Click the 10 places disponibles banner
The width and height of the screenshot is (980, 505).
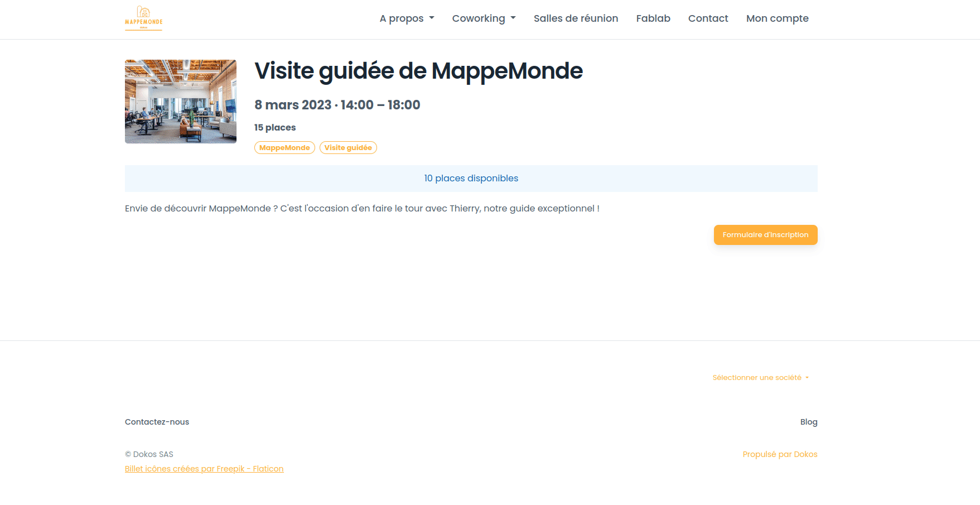click(x=471, y=179)
